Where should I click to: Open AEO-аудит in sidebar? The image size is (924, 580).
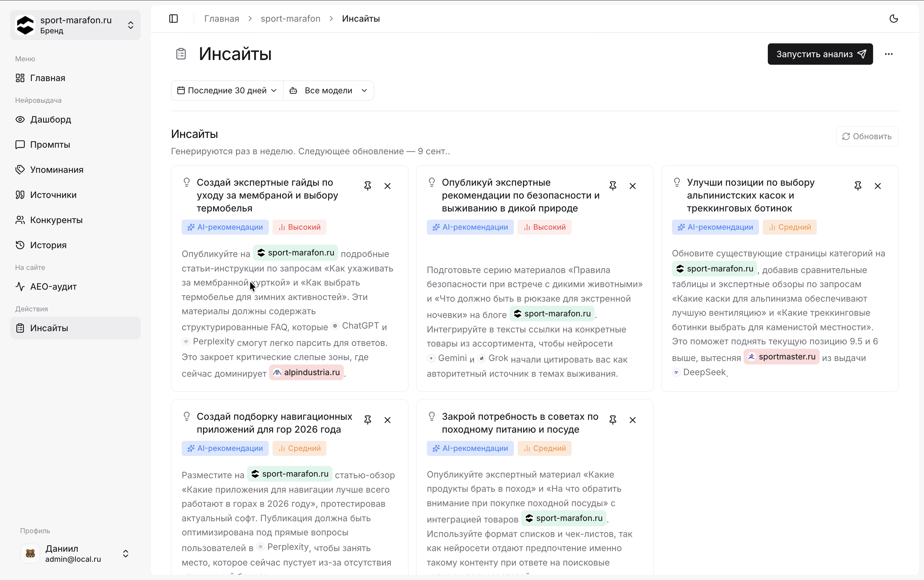pyautogui.click(x=75, y=287)
